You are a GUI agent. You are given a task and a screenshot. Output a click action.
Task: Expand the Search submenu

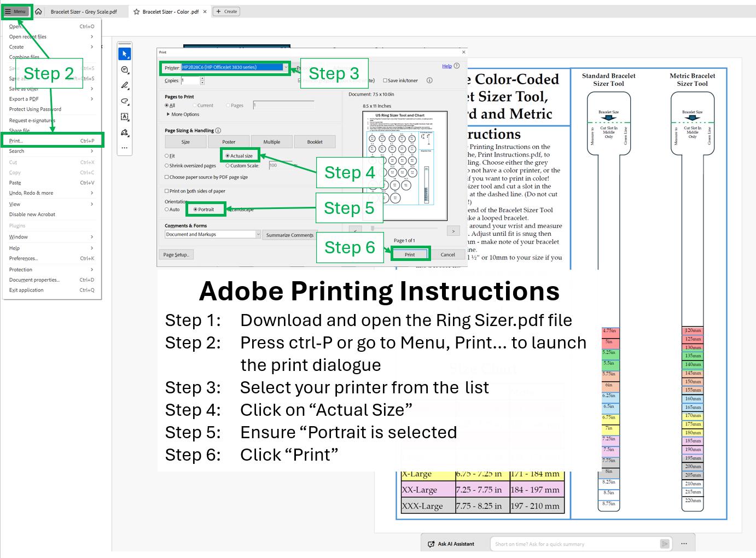click(x=51, y=151)
